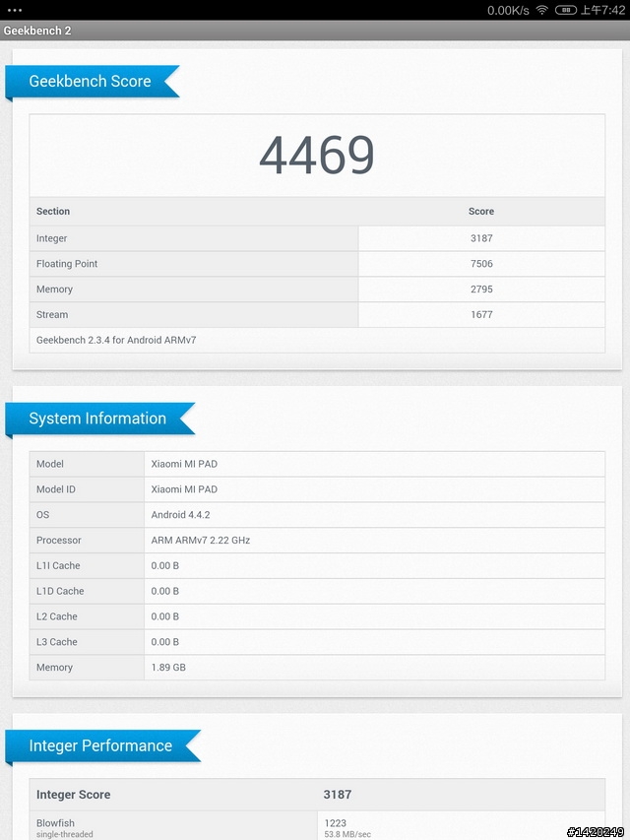Select the L1D Cache 0.00 B value
The image size is (630, 840).
(165, 591)
